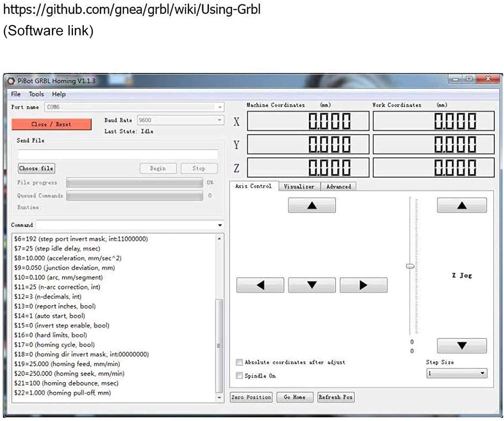Select the "$16=0 (hard limits, bool)" line
Viewport: 504px width, 421px height.
51,335
